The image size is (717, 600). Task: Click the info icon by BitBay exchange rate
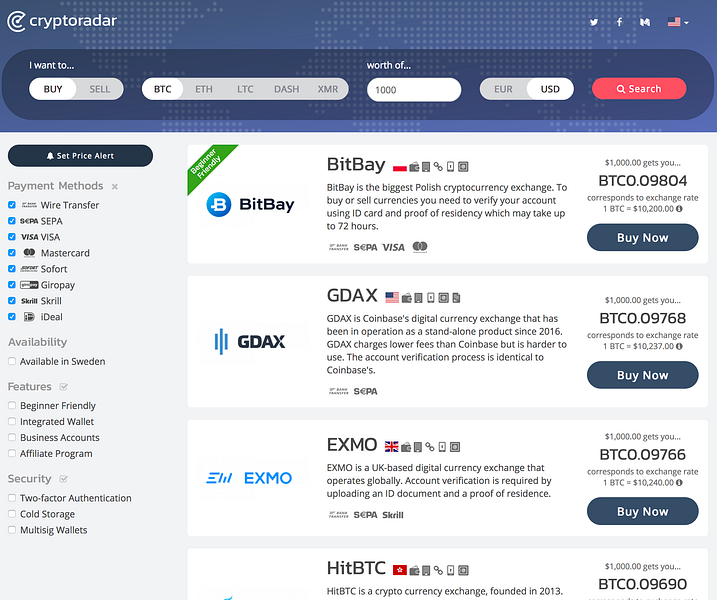(679, 209)
